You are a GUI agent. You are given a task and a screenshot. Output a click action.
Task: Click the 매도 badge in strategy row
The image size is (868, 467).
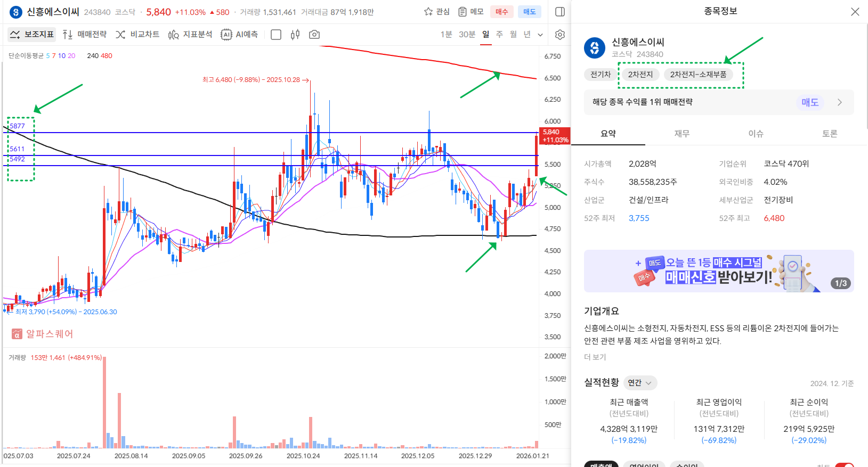[810, 102]
